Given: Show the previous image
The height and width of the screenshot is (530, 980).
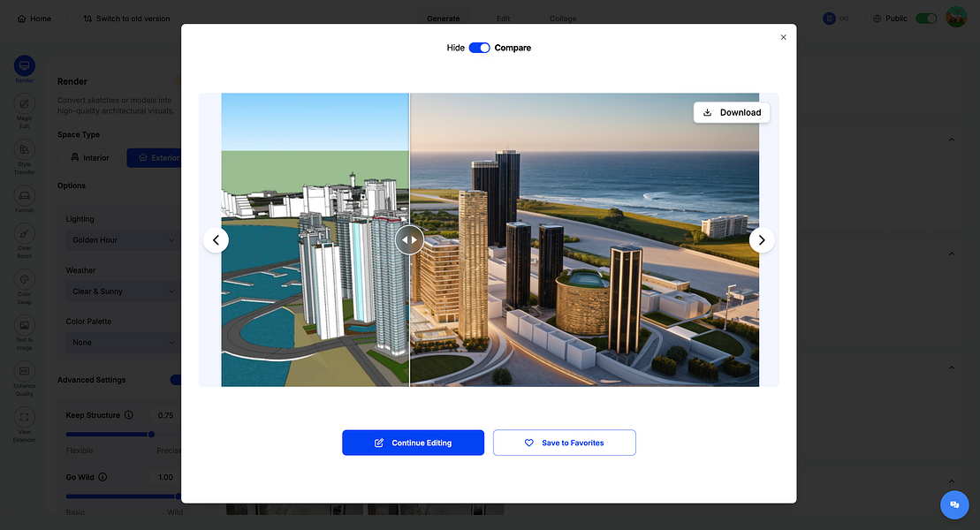Looking at the screenshot, I should tap(216, 240).
